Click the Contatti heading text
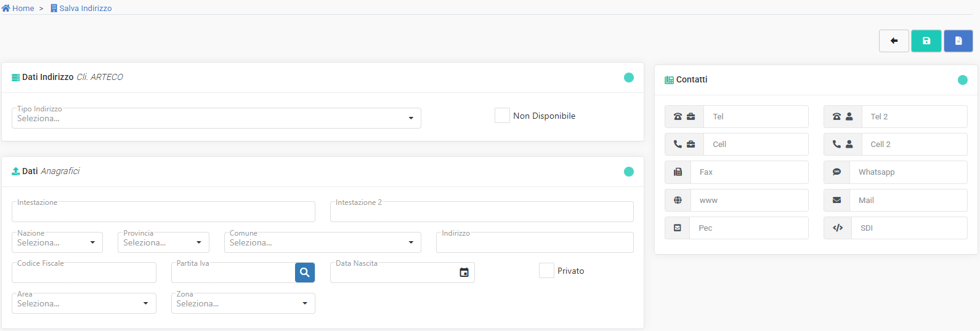This screenshot has height=331, width=980. point(692,80)
